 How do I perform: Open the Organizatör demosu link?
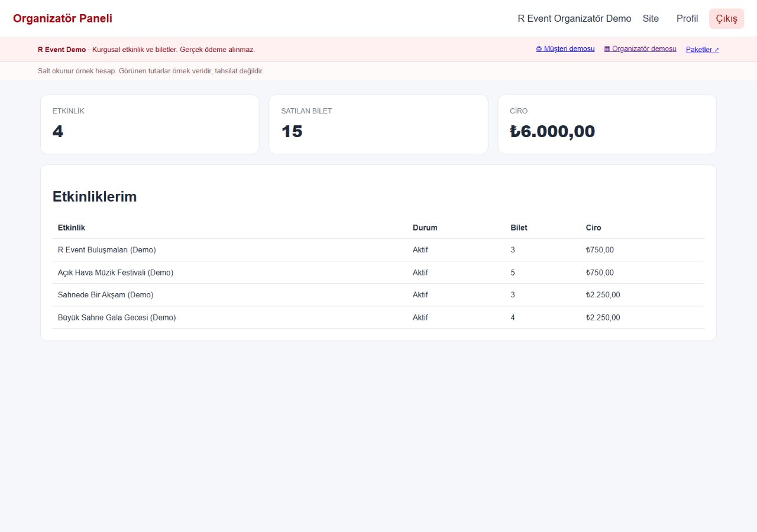(x=640, y=49)
